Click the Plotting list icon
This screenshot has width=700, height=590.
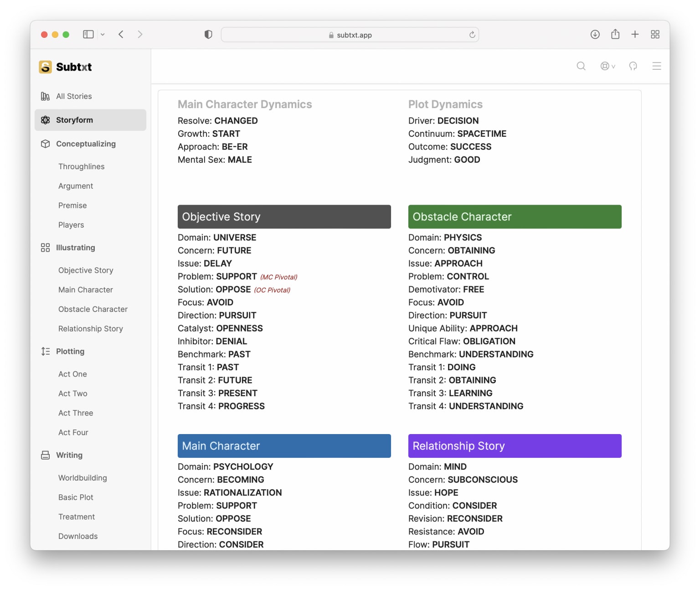tap(45, 352)
